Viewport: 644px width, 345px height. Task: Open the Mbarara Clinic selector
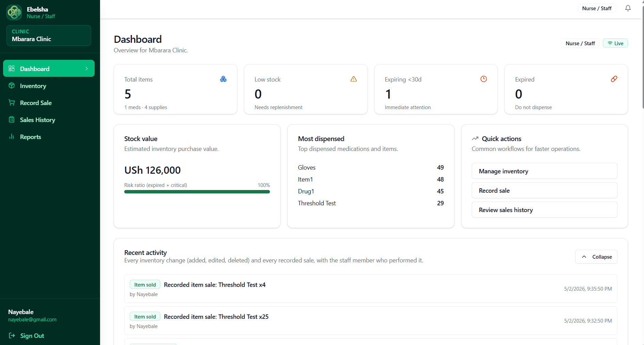(49, 35)
